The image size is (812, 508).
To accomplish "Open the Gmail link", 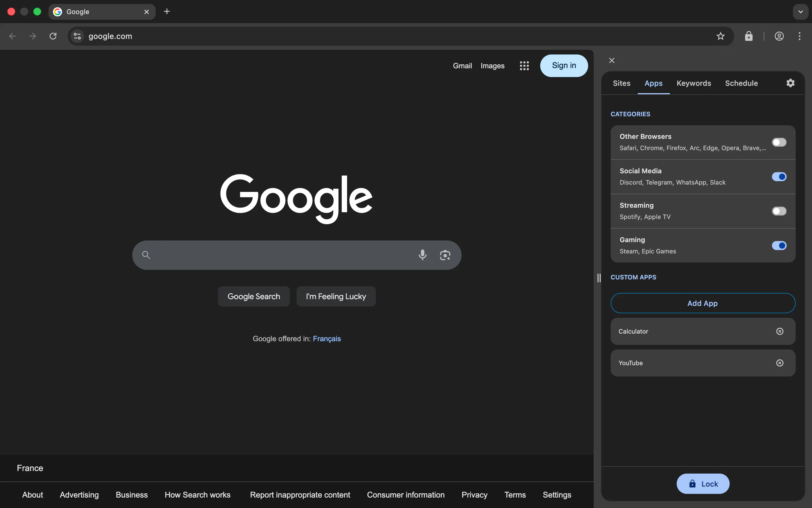I will point(462,66).
